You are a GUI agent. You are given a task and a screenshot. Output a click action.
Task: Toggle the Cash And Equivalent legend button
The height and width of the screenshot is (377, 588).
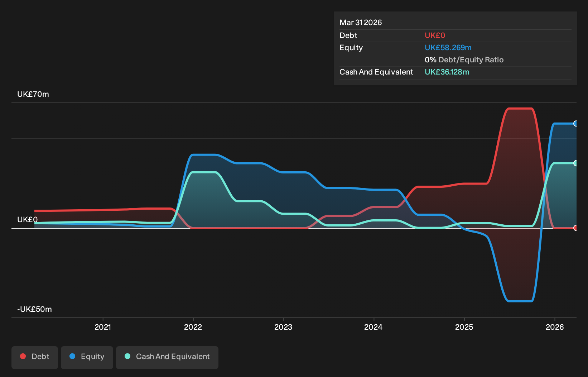(x=167, y=357)
